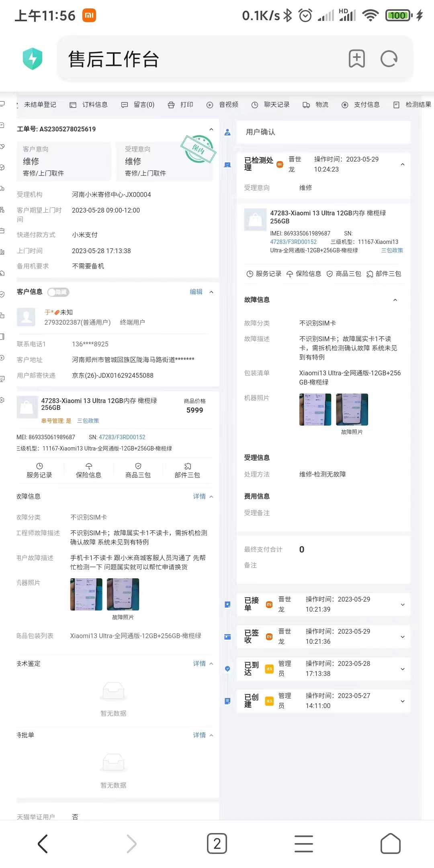The image size is (434, 868).
Task: Click 详情 link in 故障信息 section
Action: coord(199,496)
